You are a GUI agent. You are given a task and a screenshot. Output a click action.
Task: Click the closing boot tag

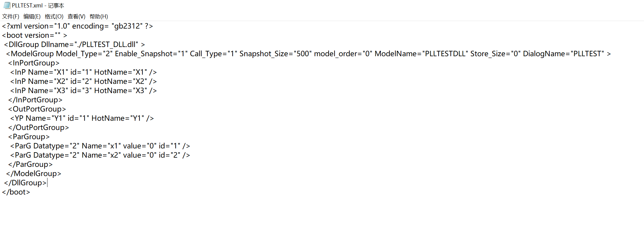pos(16,192)
